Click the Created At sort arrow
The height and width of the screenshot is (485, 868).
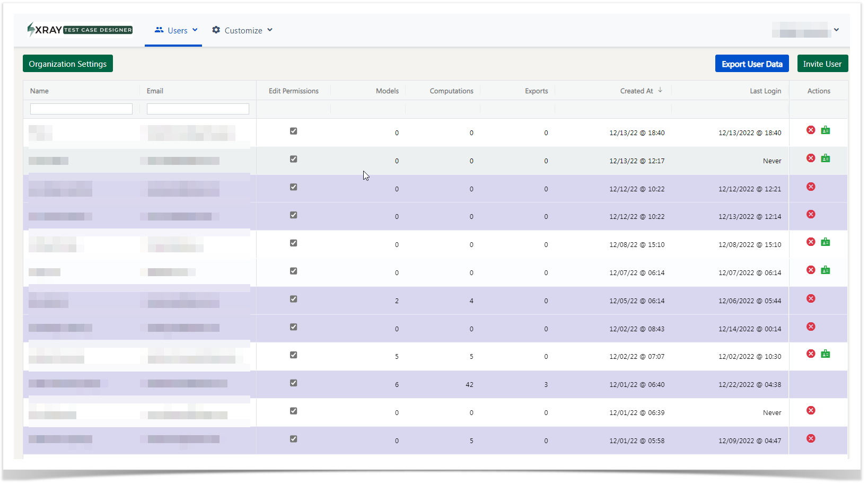tap(660, 90)
